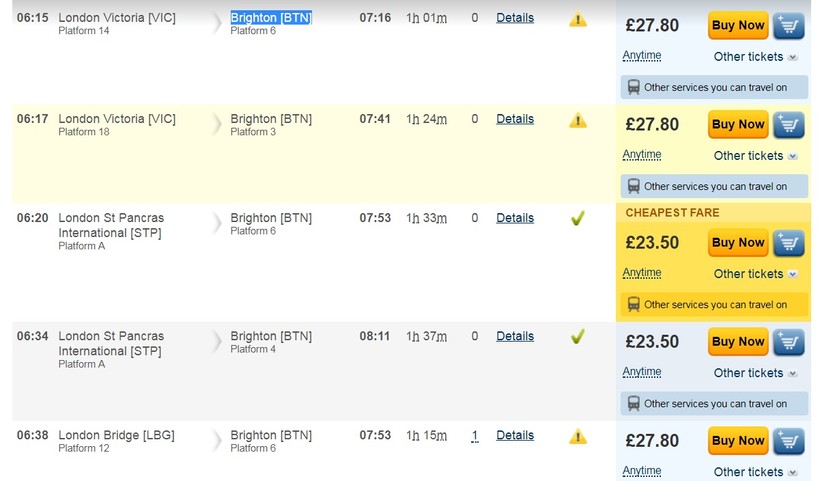Click warning icon on 06:15 service
Screen dimensions: 820x481
click(578, 19)
